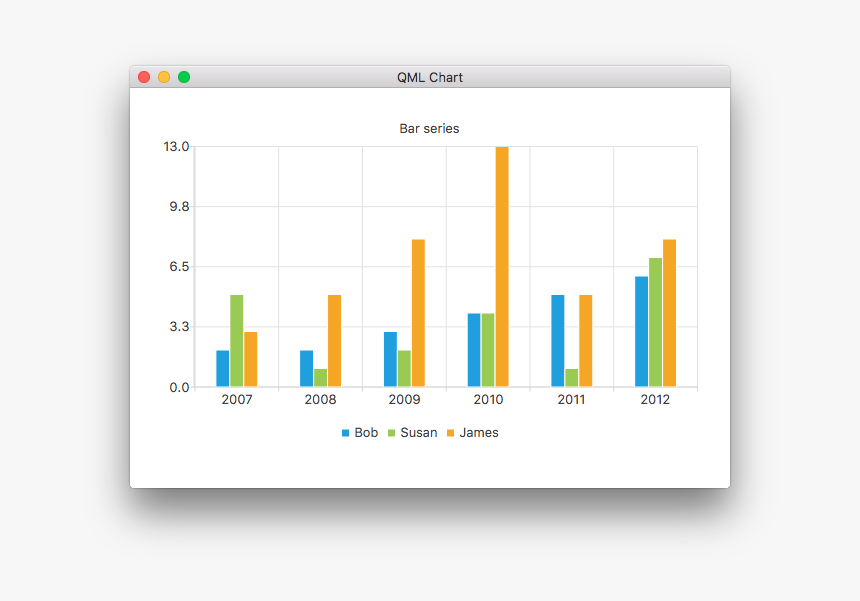Click the 2007 axis label
This screenshot has height=601, width=860.
(237, 399)
